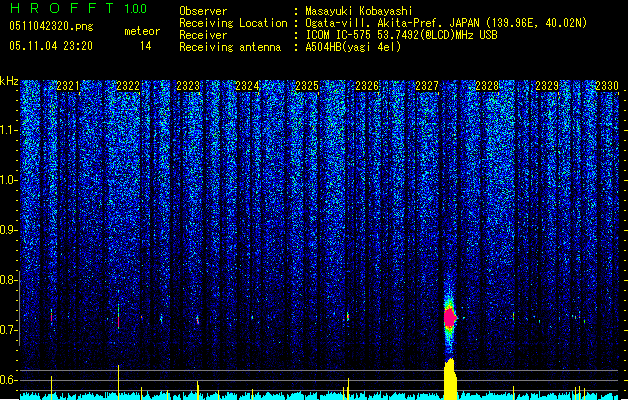
Task: Click the meteor count value 14
Action: click(146, 46)
